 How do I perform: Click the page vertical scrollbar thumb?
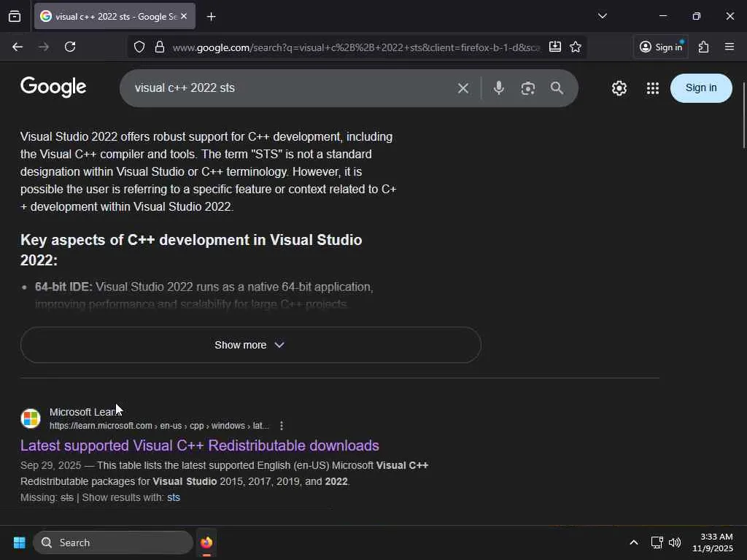click(x=743, y=114)
